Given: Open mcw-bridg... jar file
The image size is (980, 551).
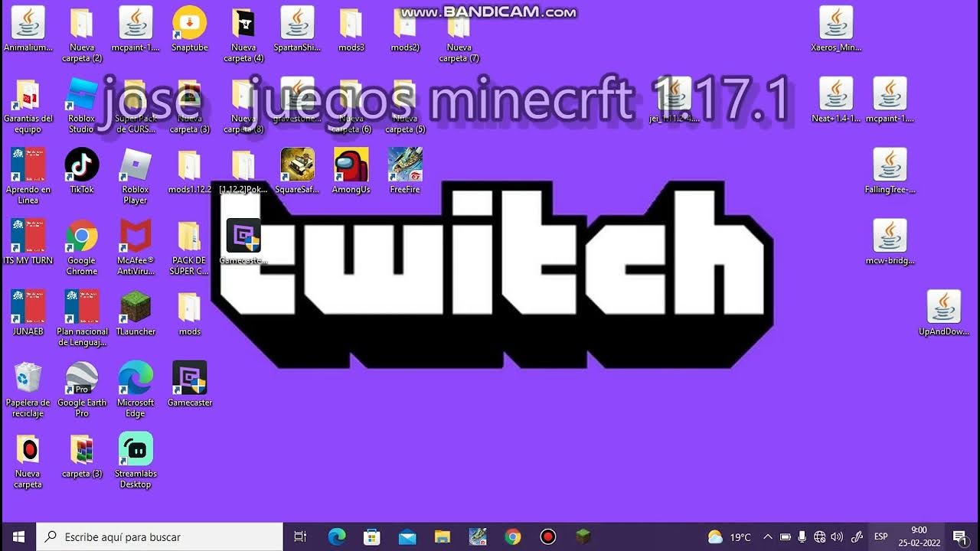Looking at the screenshot, I should pyautogui.click(x=890, y=236).
